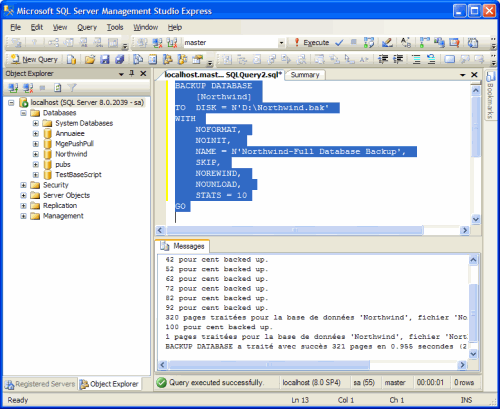Select the SQLQuery2.sql document tab
Viewport: 500px width, 409px height.
pyautogui.click(x=223, y=75)
